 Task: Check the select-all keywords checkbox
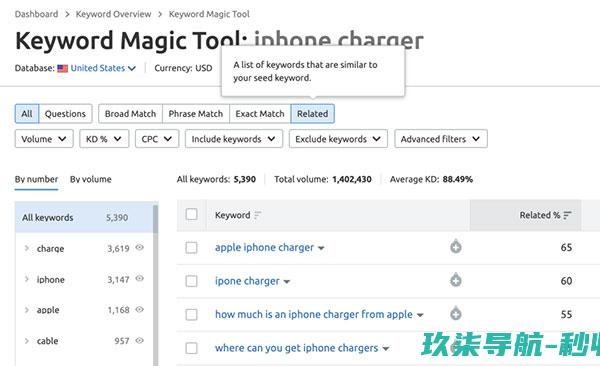191,214
